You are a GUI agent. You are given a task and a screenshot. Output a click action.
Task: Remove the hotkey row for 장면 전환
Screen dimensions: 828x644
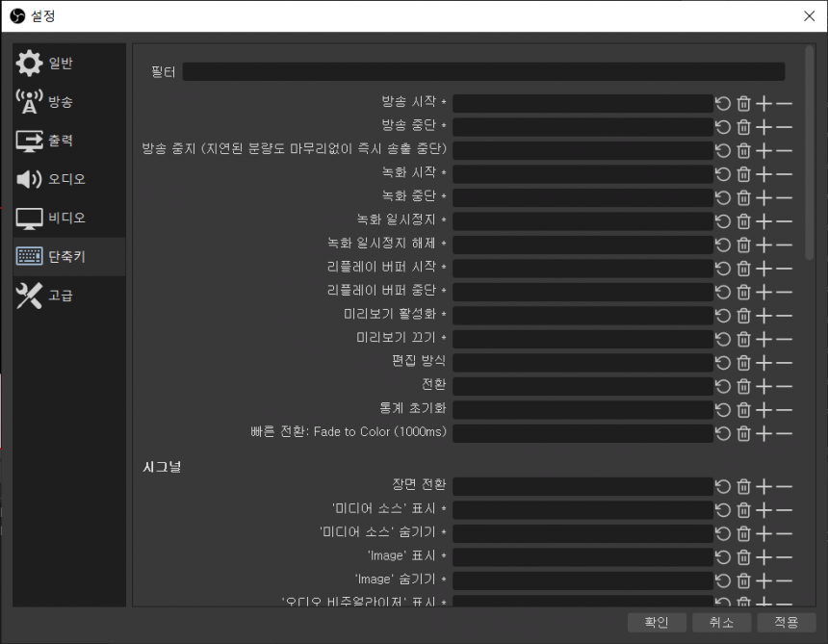(x=784, y=486)
